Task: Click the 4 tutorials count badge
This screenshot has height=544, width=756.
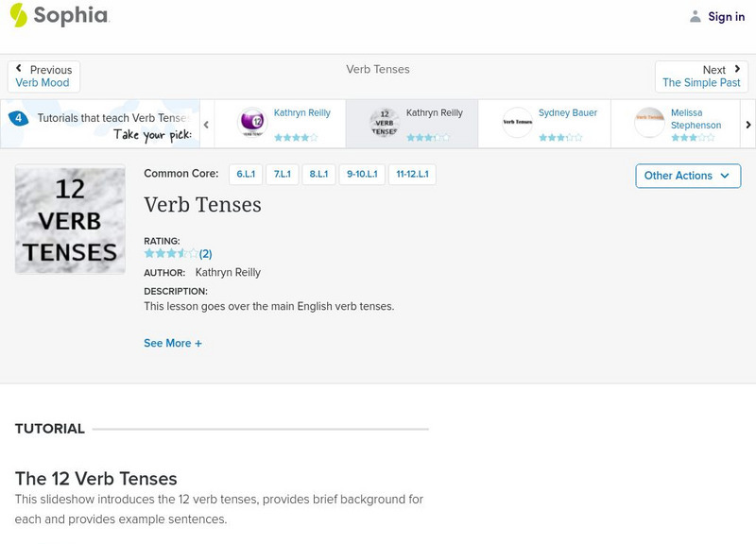Action: [18, 118]
